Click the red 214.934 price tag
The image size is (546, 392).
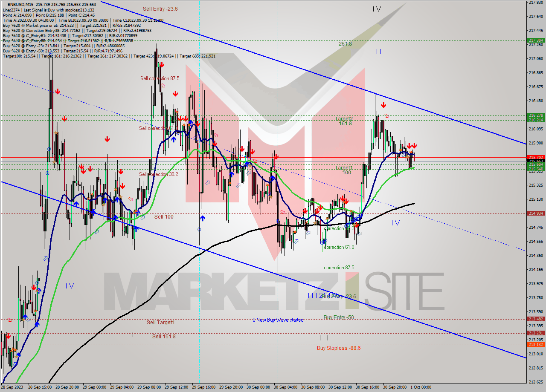point(536,213)
